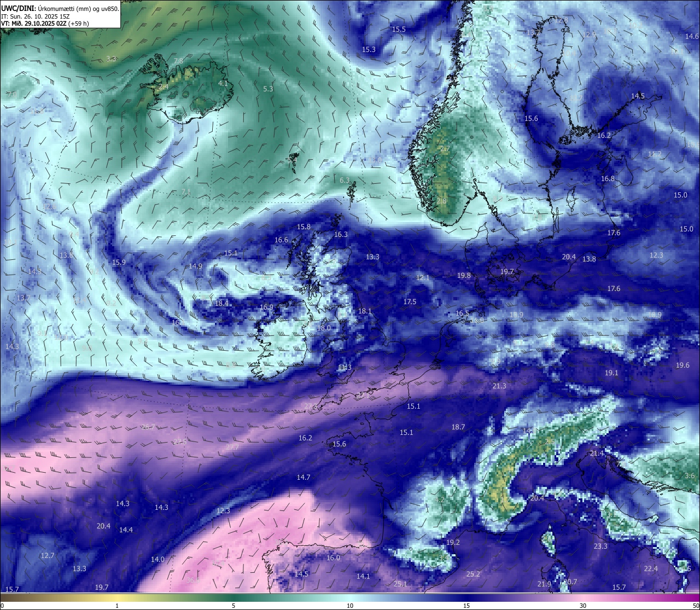The image size is (700, 610).
Task: Click the 14.1 value label
Action: pyautogui.click(x=363, y=576)
